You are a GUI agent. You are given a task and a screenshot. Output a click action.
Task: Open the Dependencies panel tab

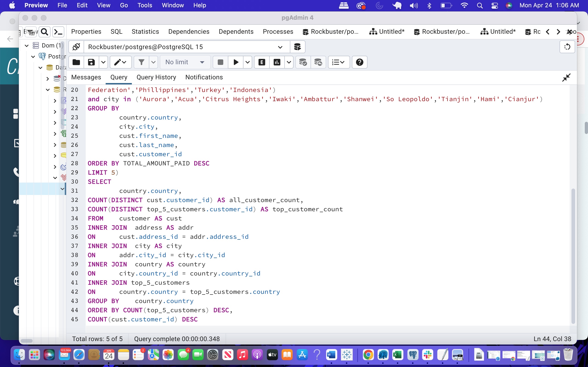point(189,32)
